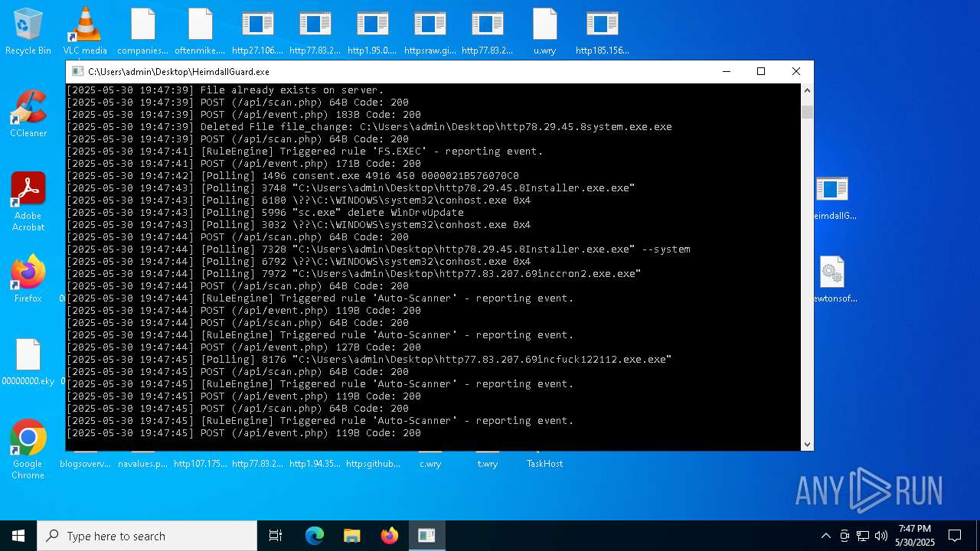Viewport: 980px width, 551px height.
Task: Select the blogsoverv desktop item
Action: (85, 464)
